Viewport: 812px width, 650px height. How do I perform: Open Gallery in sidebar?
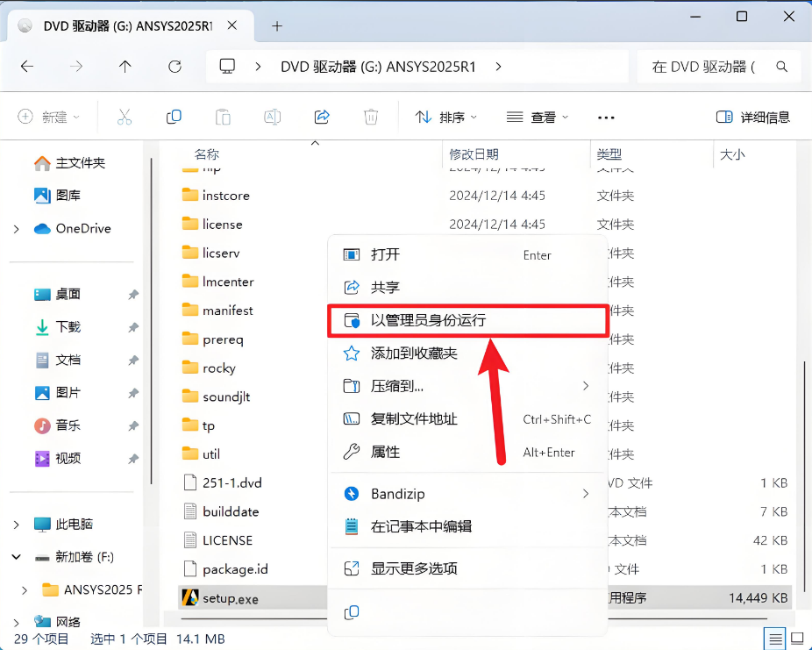57,196
